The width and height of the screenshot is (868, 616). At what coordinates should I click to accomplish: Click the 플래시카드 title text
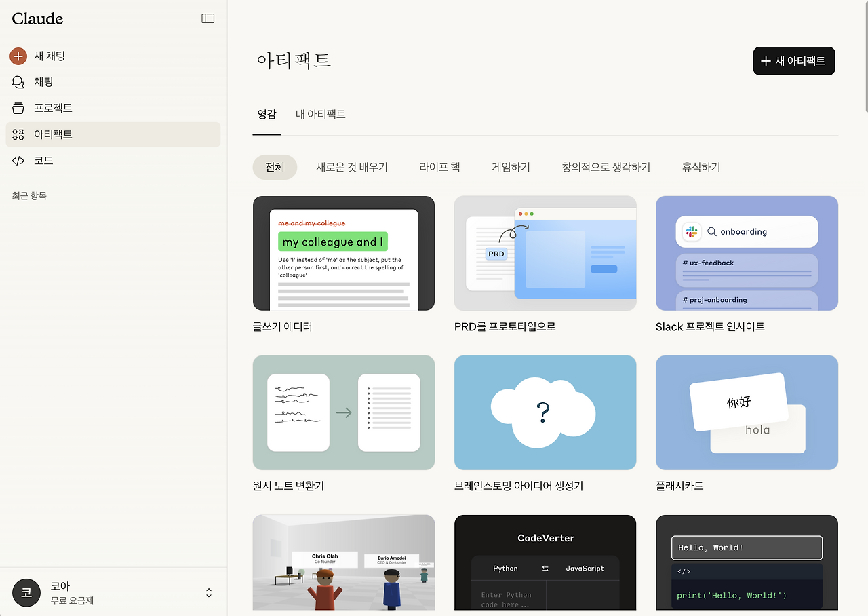[x=679, y=486]
